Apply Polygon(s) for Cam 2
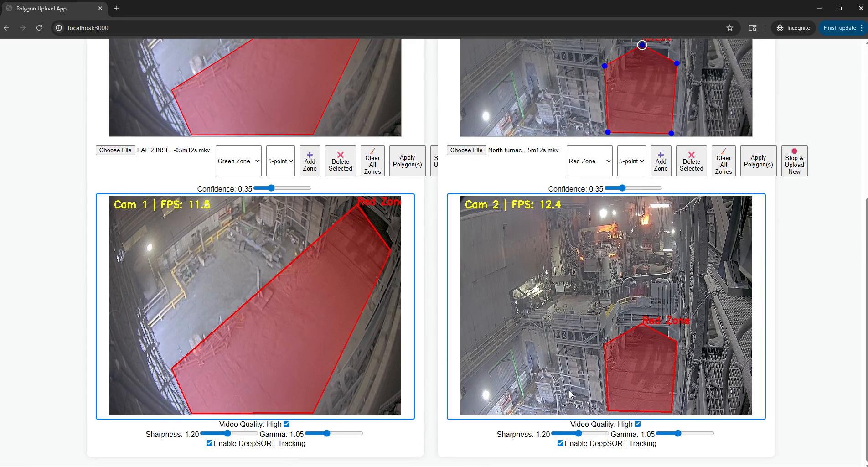The width and height of the screenshot is (868, 467). click(758, 161)
